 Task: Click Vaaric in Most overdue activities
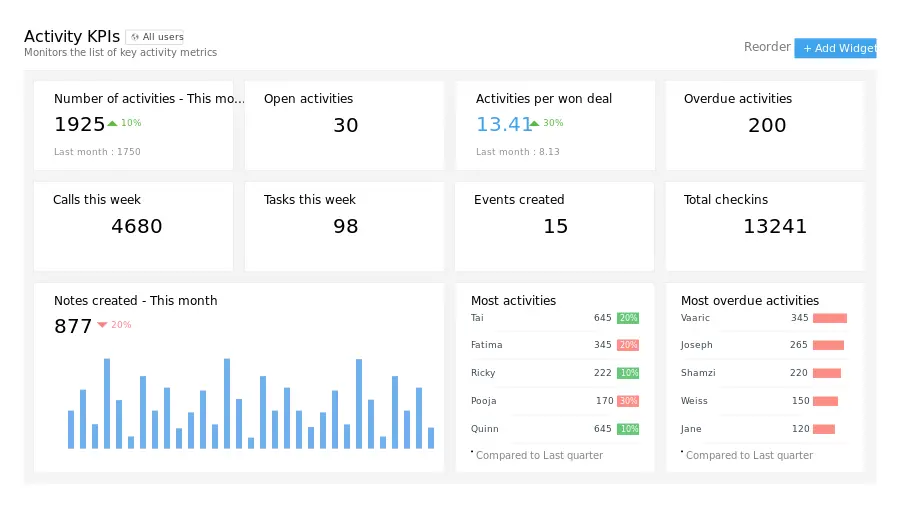pos(695,318)
